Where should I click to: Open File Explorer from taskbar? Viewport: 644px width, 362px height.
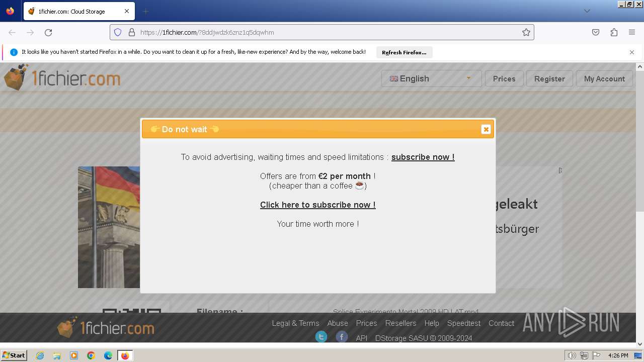pos(57,355)
